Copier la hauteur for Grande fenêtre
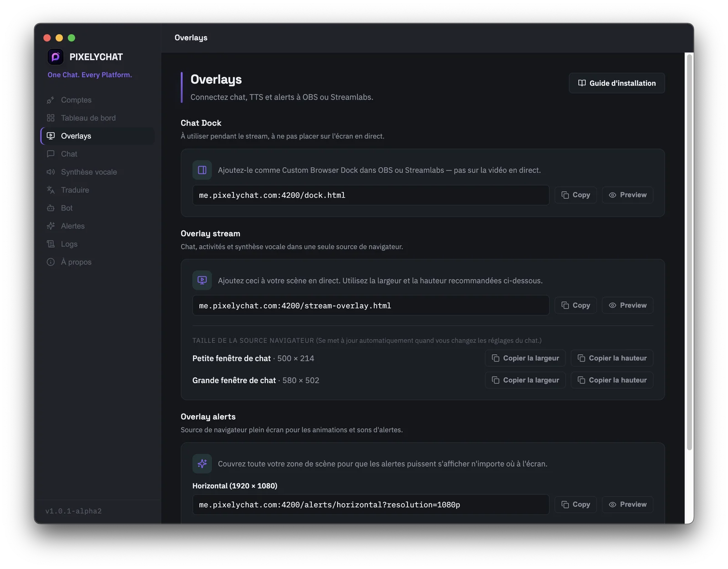Viewport: 728px width, 569px height. [612, 380]
